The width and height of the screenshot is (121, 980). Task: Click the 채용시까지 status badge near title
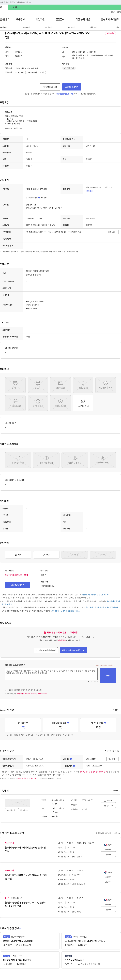110,33
